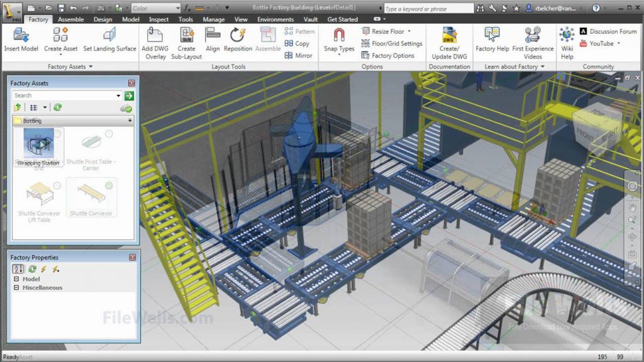Open the YouTube dropdown
The image size is (644, 362).
pos(619,43)
